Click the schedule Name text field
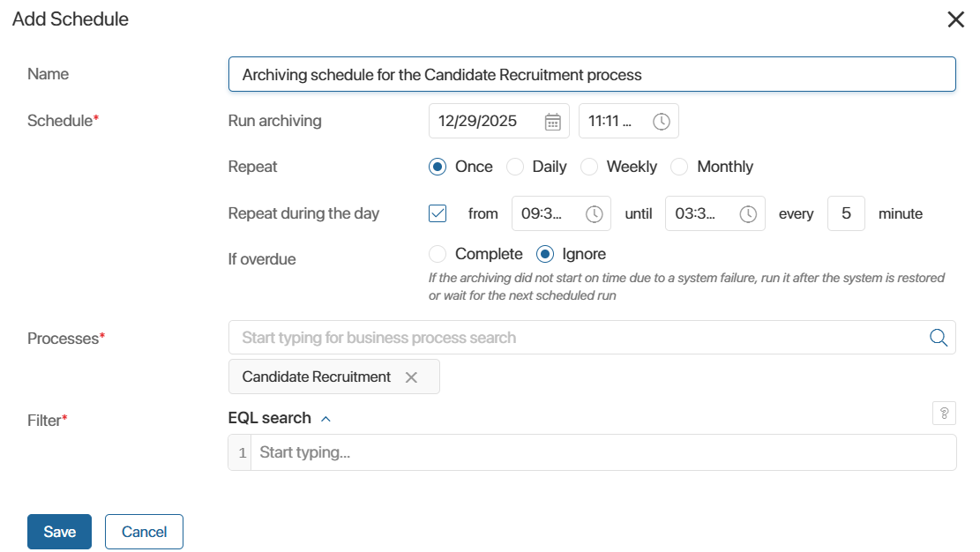 pyautogui.click(x=591, y=75)
